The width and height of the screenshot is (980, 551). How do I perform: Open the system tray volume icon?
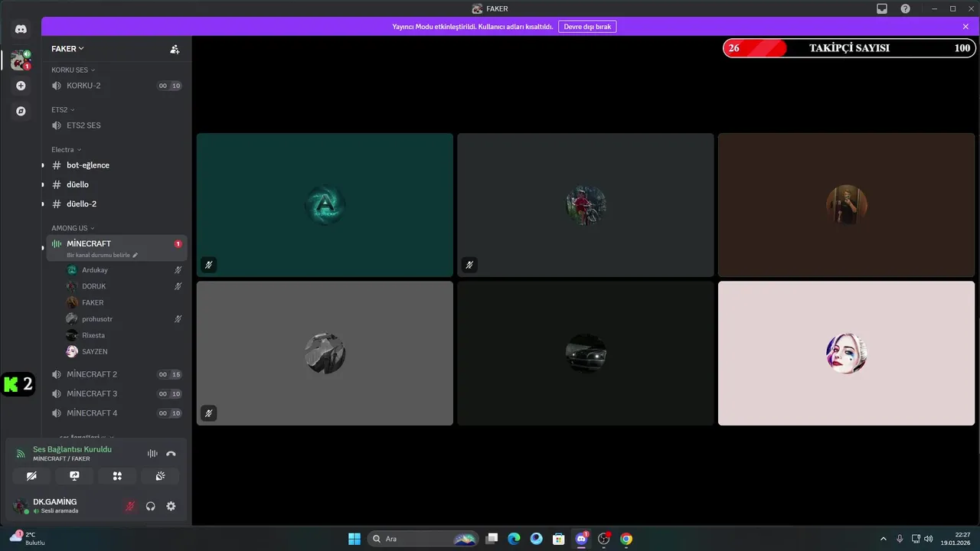click(x=929, y=539)
